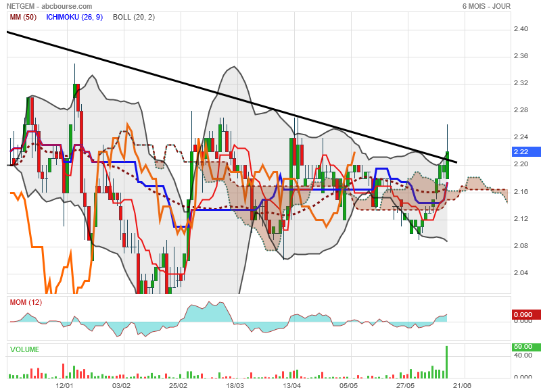Click the 2.16 price axis label
Viewport: 541px width, 392px height.
tap(521, 192)
